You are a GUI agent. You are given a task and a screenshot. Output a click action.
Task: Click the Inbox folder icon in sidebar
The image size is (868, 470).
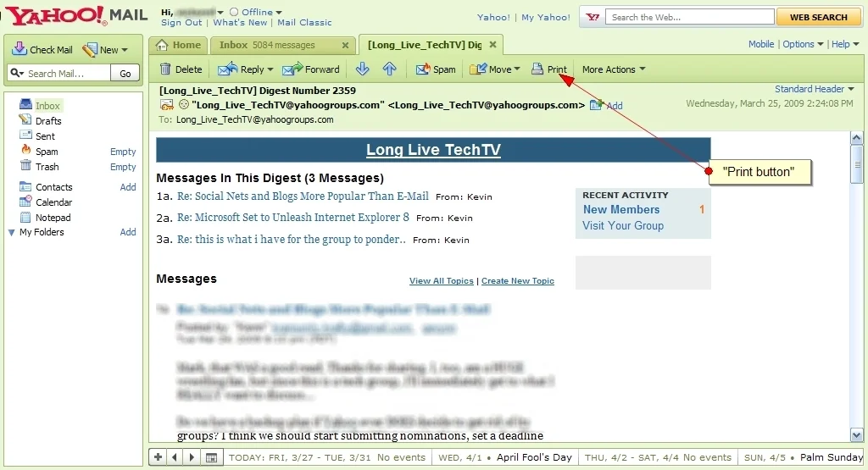(x=25, y=104)
